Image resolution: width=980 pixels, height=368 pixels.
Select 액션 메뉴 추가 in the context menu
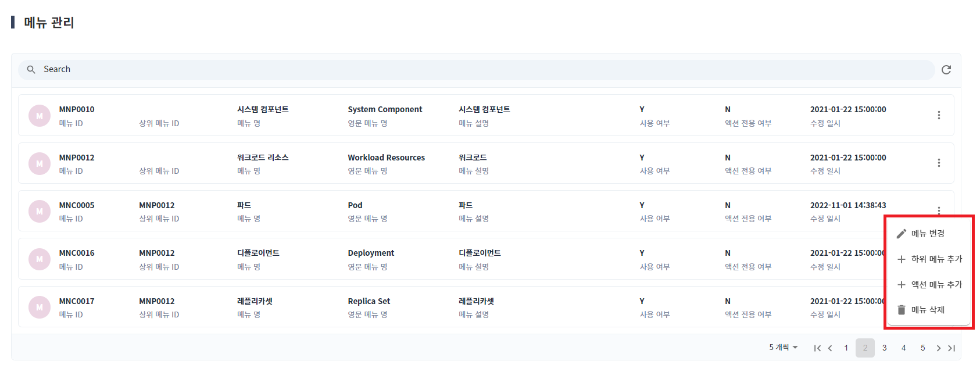click(929, 284)
